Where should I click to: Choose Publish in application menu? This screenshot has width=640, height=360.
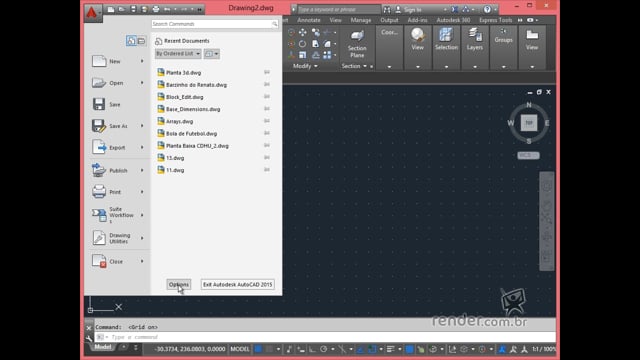[118, 170]
